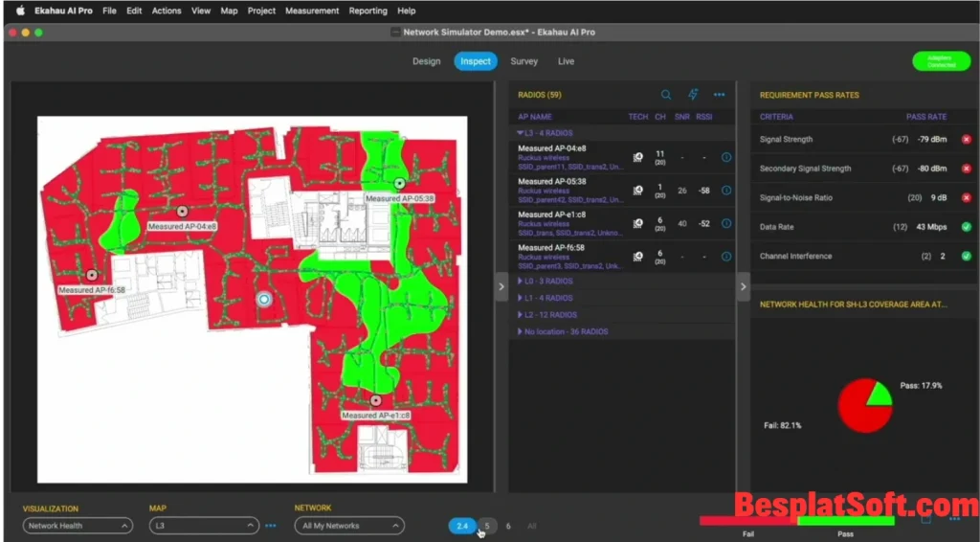Expand the L2 - 12 Radios group

tap(546, 315)
